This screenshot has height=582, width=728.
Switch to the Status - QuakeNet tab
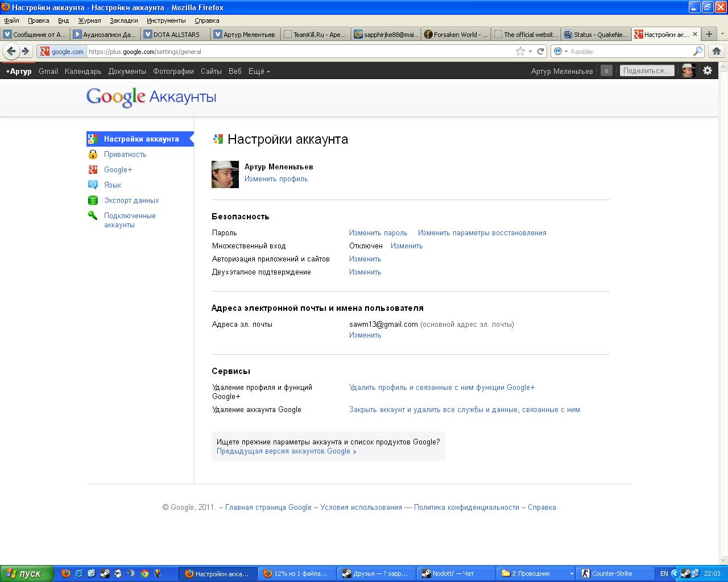596,34
